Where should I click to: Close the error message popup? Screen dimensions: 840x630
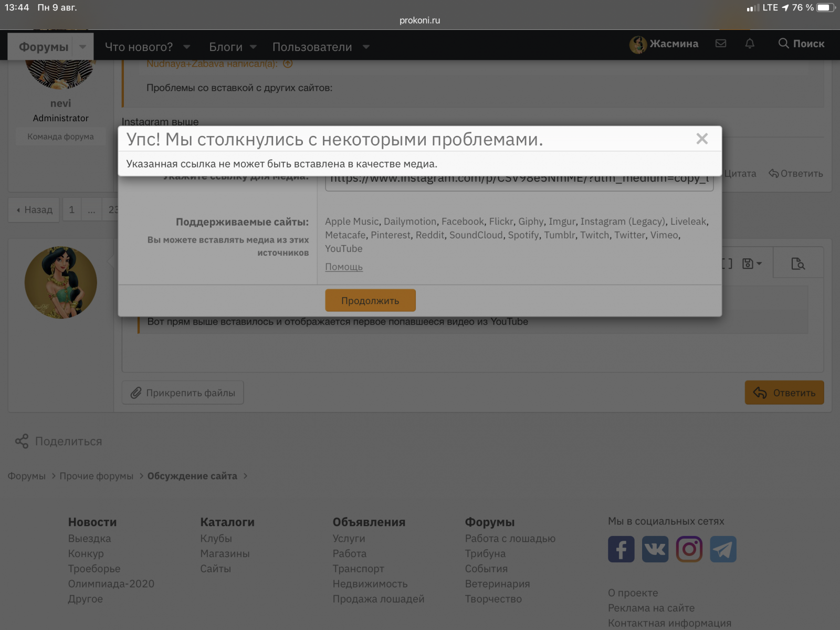[x=702, y=139]
